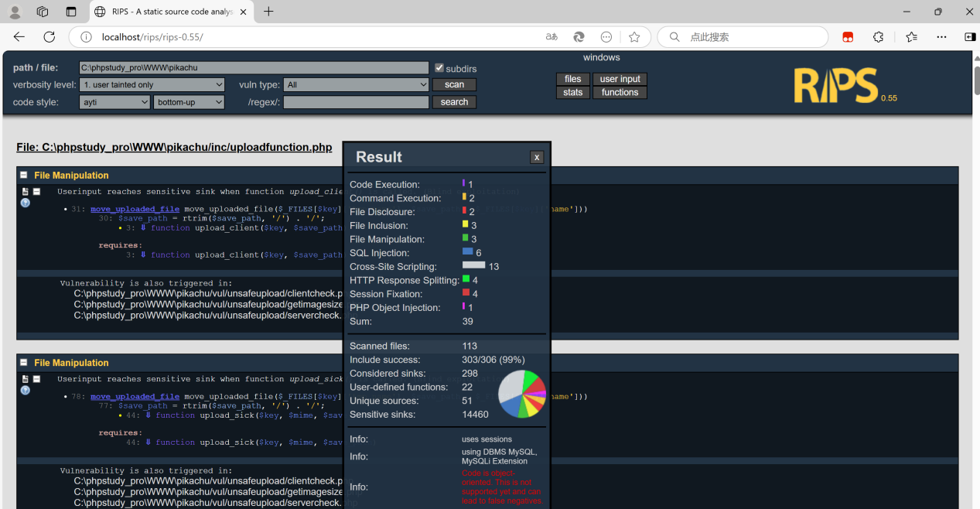Image resolution: width=980 pixels, height=509 pixels.
Task: Click 'Sensitive sinks:' value 14460
Action: [x=476, y=415]
